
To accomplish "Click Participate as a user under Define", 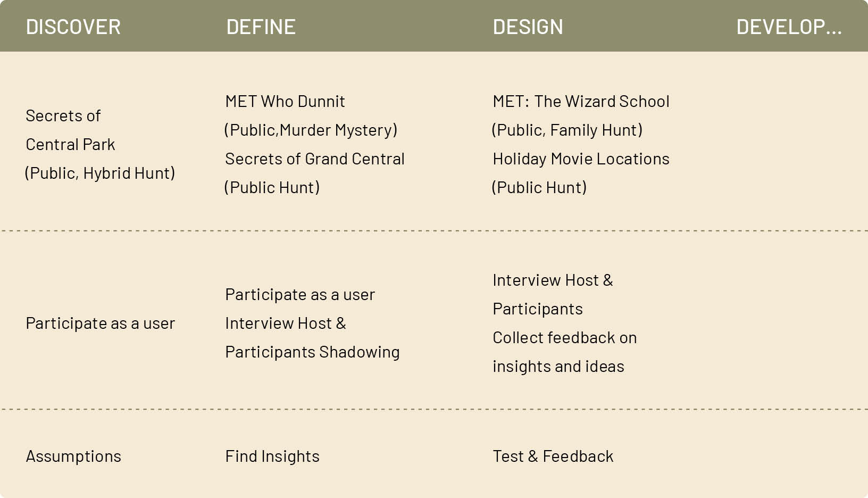I will 300,294.
